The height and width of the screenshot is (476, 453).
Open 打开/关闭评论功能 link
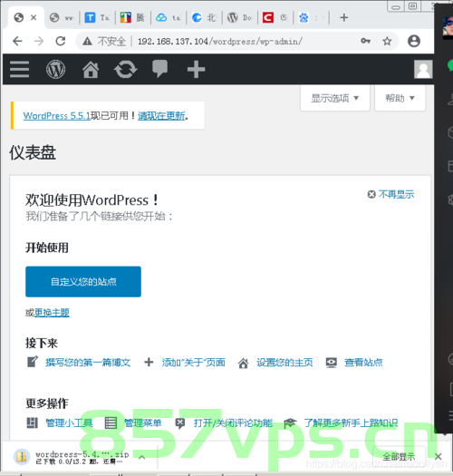coord(233,423)
